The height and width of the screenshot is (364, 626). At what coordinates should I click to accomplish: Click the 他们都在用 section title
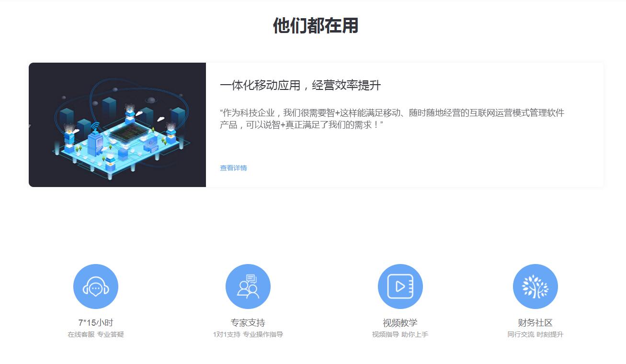pyautogui.click(x=316, y=25)
